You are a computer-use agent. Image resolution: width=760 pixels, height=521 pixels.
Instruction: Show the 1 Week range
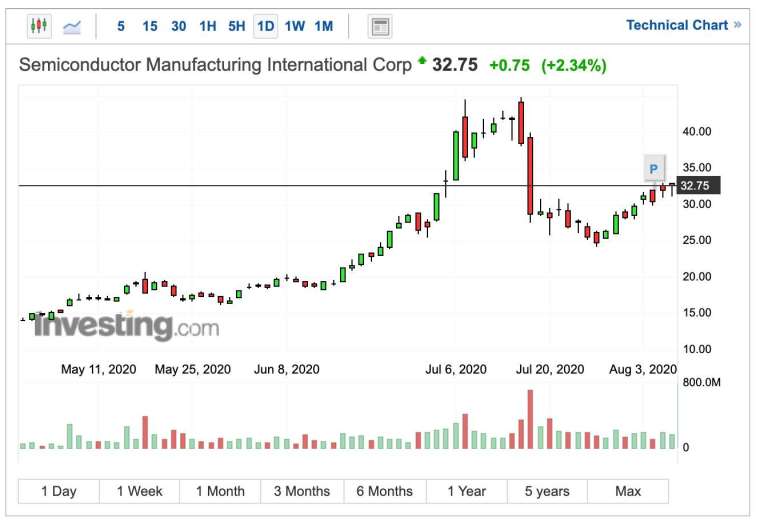click(x=140, y=491)
